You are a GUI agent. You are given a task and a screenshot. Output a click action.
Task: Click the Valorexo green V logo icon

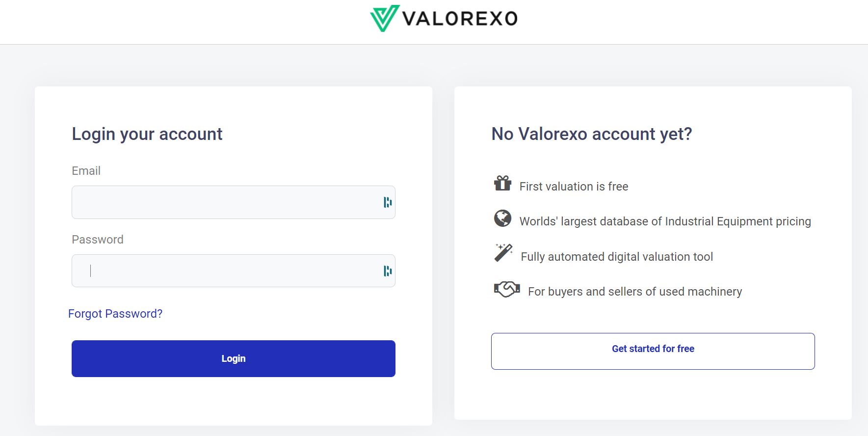click(x=384, y=19)
